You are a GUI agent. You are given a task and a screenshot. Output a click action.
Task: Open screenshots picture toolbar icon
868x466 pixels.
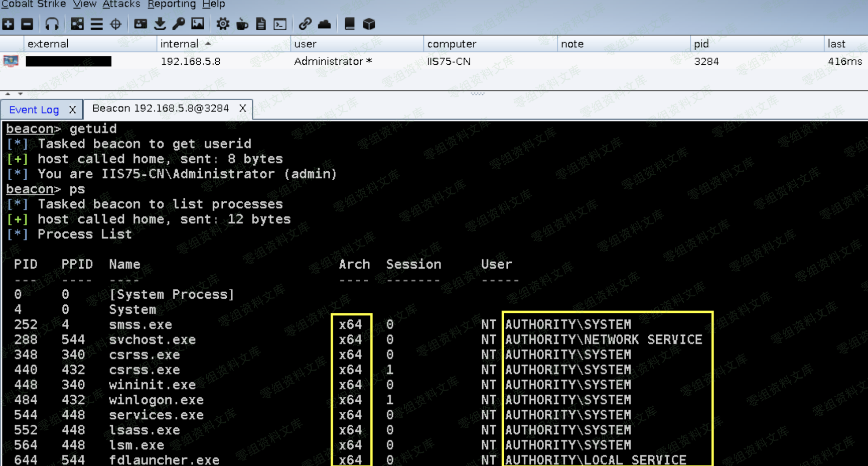(x=198, y=24)
